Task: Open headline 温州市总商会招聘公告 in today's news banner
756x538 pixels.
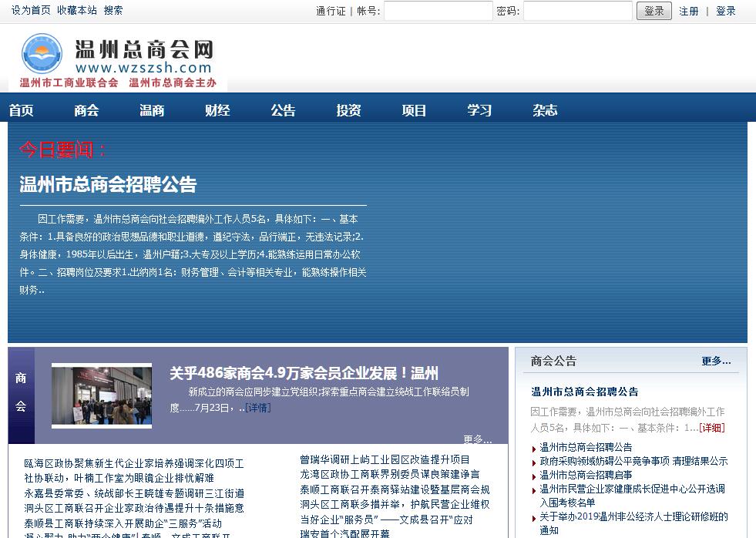Action: pos(108,184)
